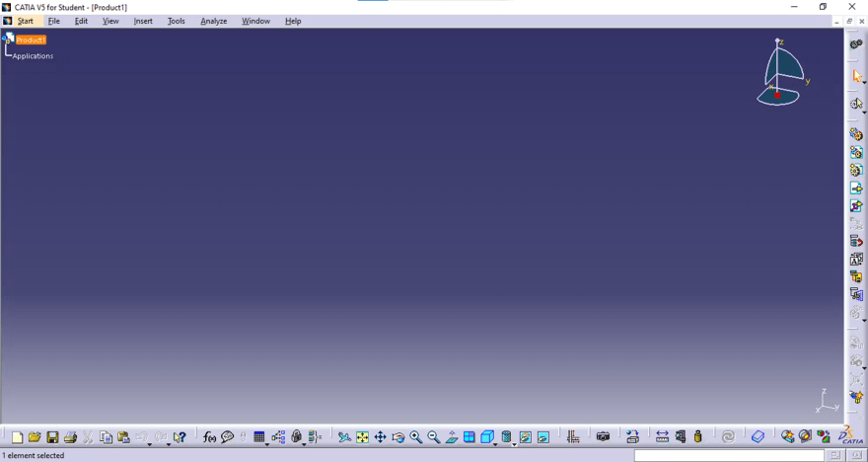The width and height of the screenshot is (868, 462).
Task: Click the Comment speech-bubble icon
Action: click(227, 437)
